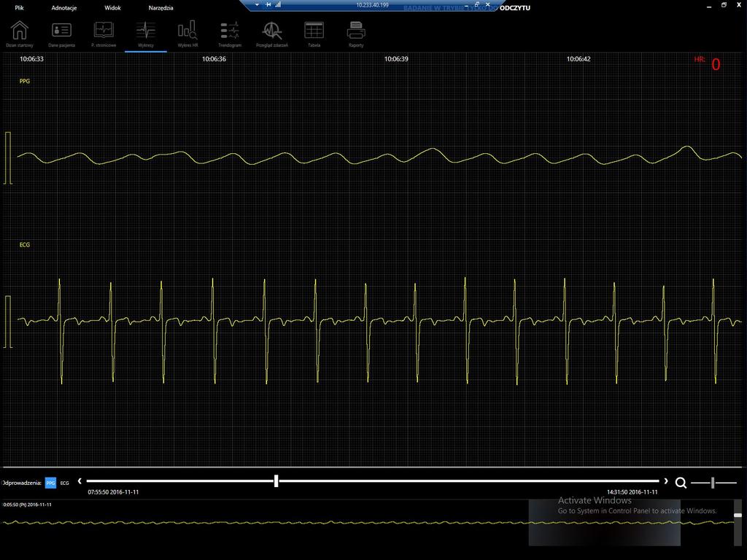Open the Ekran startowy home icon
747x560 pixels.
tap(20, 34)
